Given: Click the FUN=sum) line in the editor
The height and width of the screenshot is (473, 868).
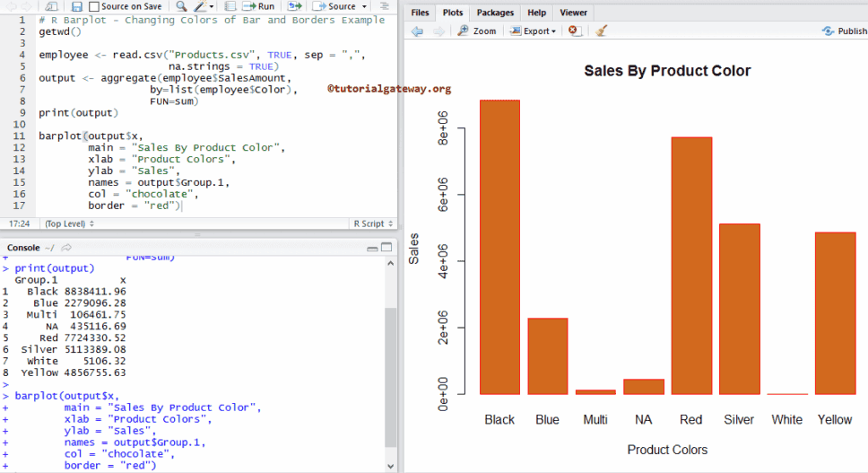Looking at the screenshot, I should (174, 101).
